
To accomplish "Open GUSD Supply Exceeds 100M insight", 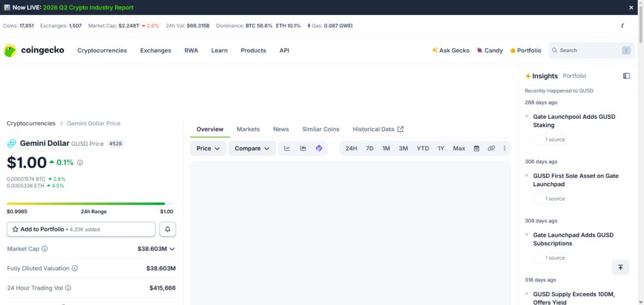I will [x=574, y=299].
